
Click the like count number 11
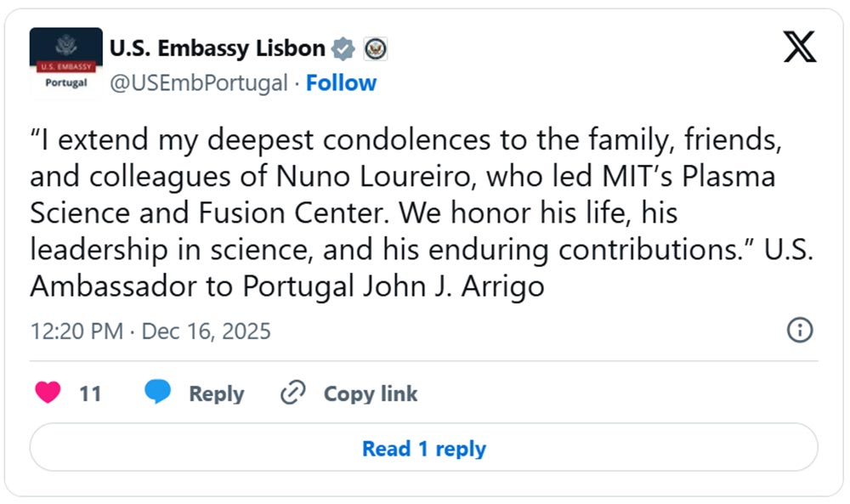tap(90, 394)
